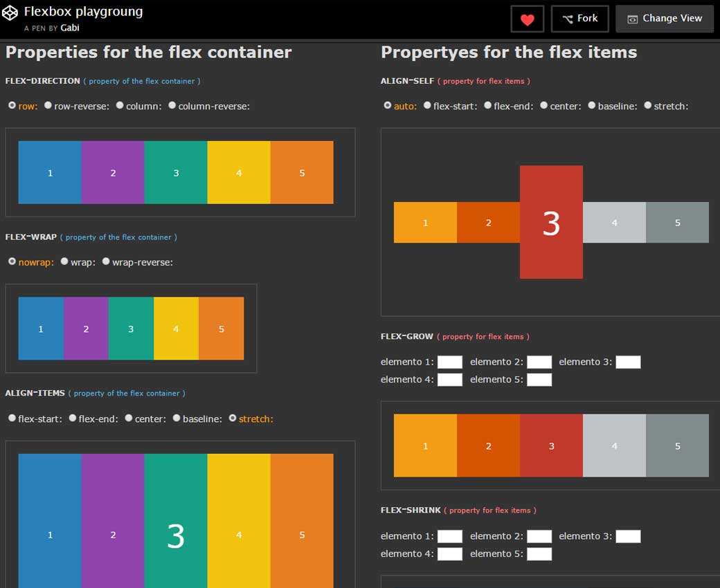Focus flex-shrink elemento 2 input box
Screen dimensions: 720x588
pyautogui.click(x=539, y=536)
